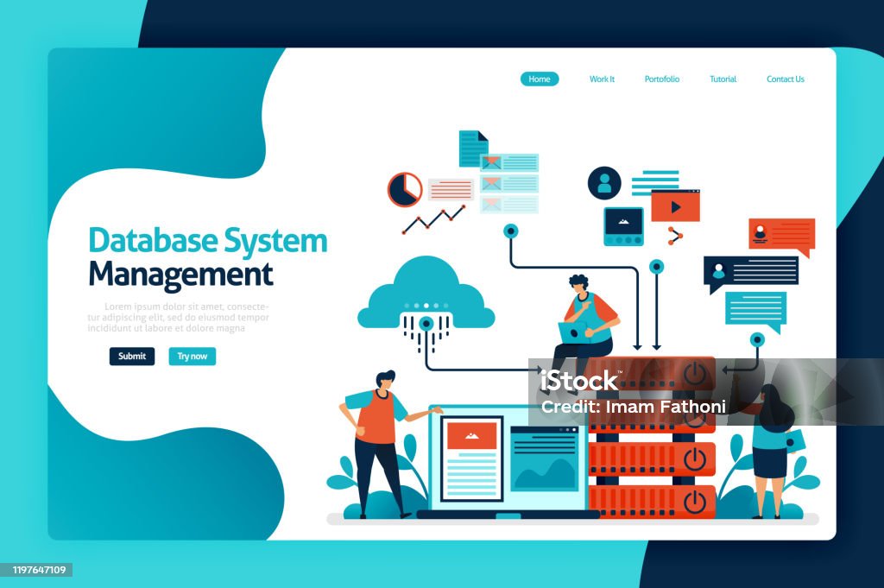Screen dimensions: 884x588
Task: Click the dark image tablet icon
Action: (x=623, y=226)
